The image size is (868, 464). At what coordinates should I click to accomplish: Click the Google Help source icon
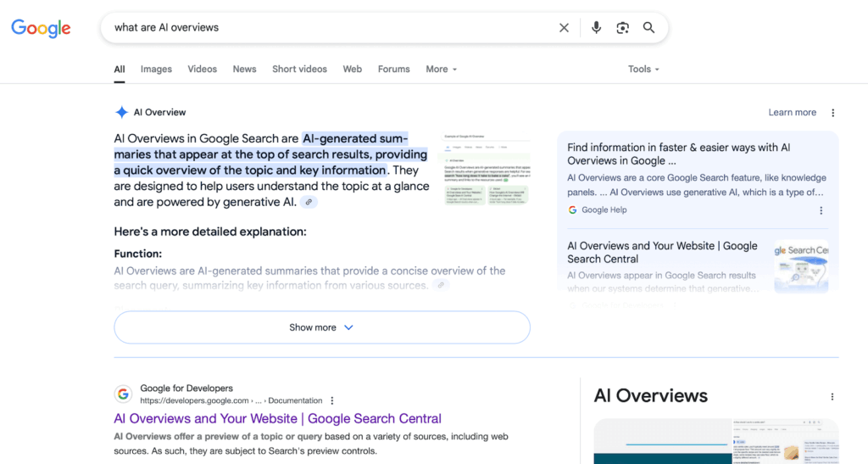(x=572, y=210)
